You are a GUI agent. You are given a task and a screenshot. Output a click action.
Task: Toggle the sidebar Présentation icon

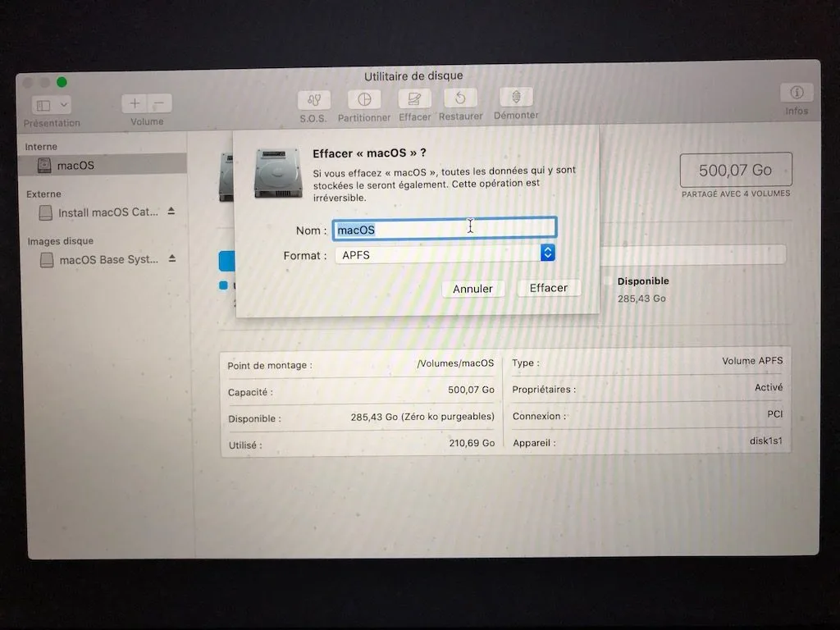(43, 106)
